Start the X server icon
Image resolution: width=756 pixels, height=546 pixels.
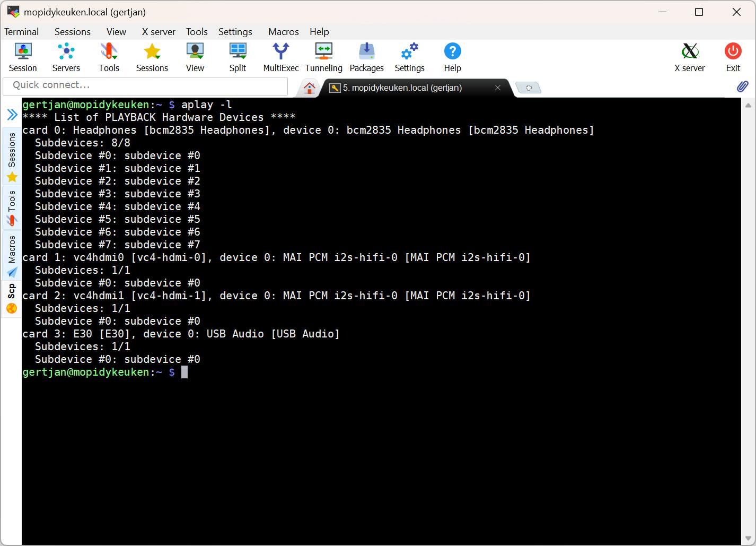[x=690, y=57]
